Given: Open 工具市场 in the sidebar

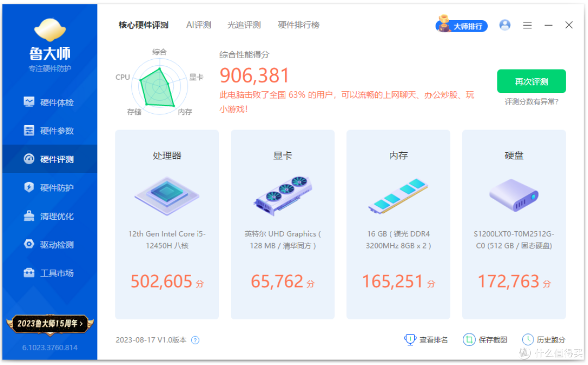Looking at the screenshot, I should pyautogui.click(x=50, y=273).
